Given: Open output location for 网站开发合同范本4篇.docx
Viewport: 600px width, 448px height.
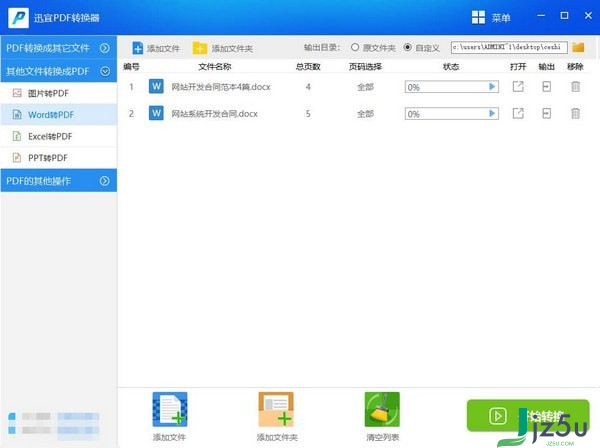Looking at the screenshot, I should point(546,86).
